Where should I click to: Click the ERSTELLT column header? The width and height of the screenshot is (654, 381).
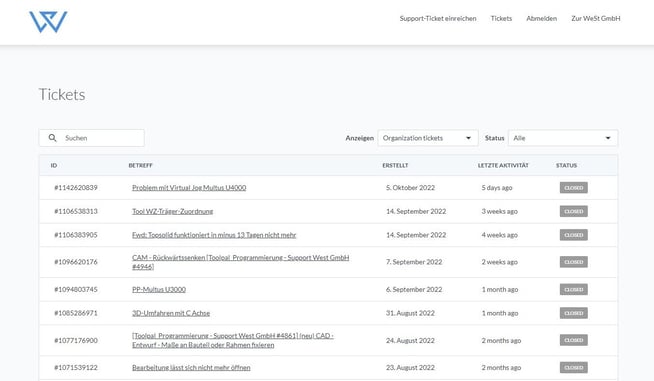click(x=395, y=166)
